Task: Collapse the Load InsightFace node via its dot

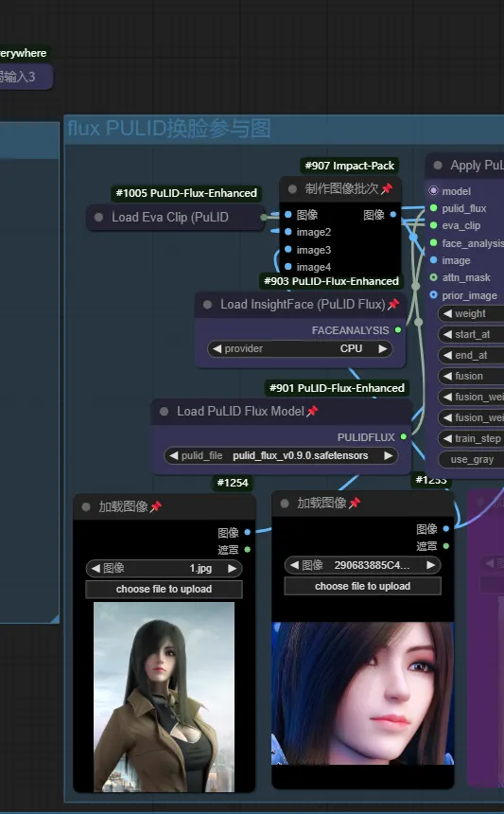Action: 207,305
